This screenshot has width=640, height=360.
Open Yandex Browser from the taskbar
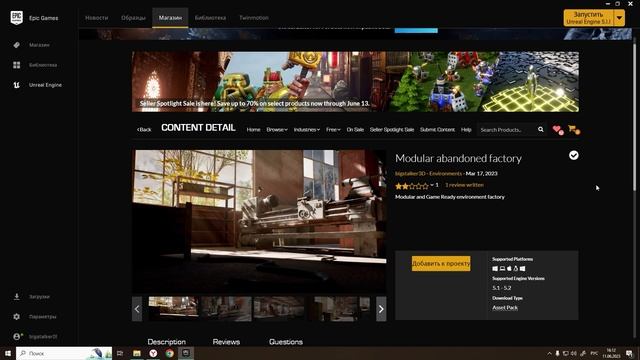[x=153, y=353]
